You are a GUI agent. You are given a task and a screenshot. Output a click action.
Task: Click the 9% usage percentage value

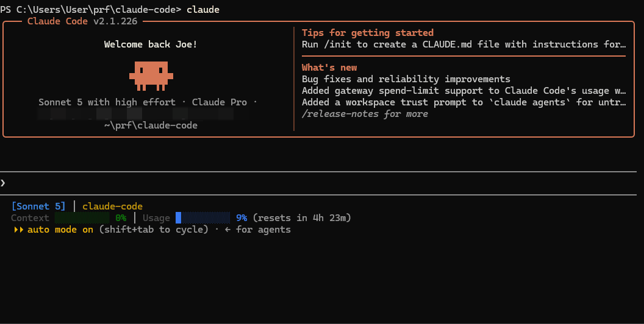click(x=241, y=218)
